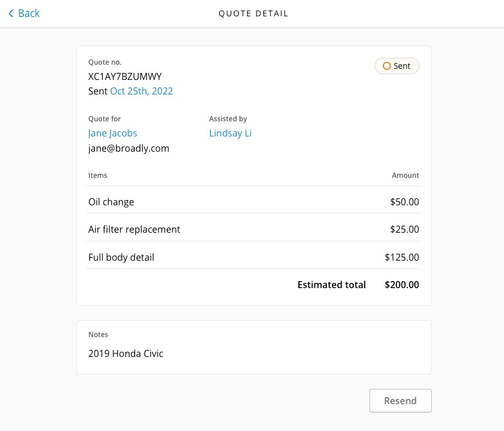Click the jane@broadly.com email address

(128, 148)
